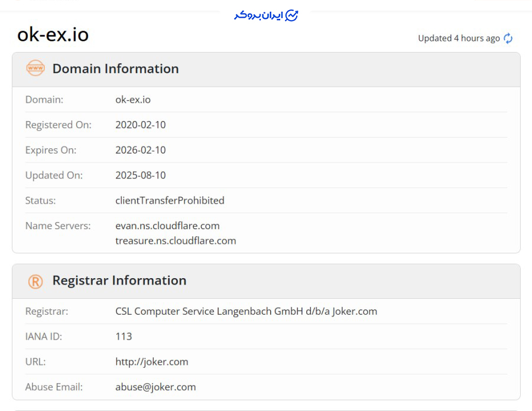Click the Domain Information section header
The image size is (532, 411).
[x=115, y=68]
